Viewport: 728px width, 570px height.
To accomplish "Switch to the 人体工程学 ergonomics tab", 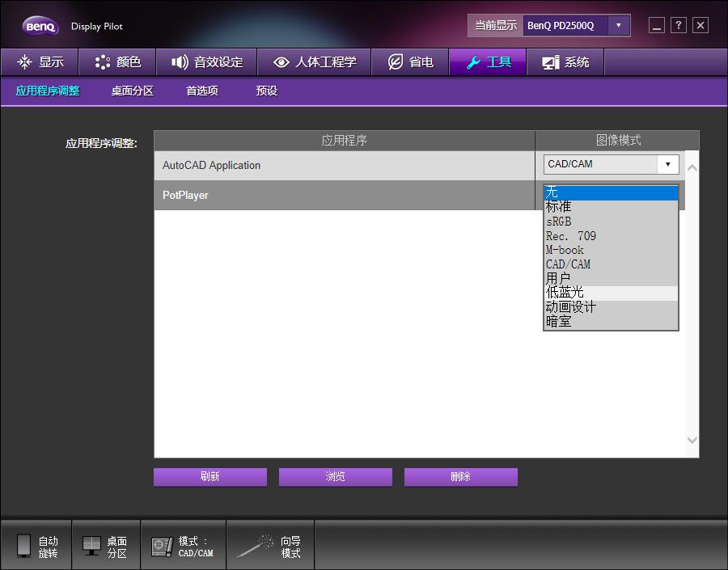I will 315,61.
